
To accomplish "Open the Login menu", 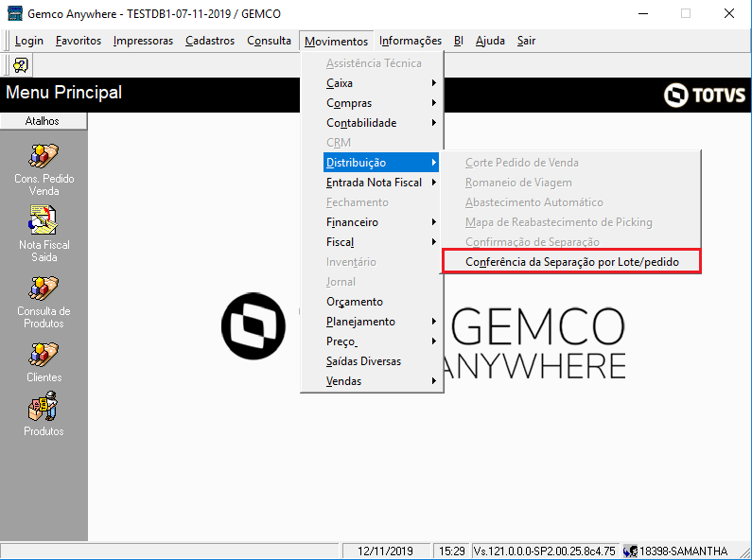I will [x=29, y=41].
